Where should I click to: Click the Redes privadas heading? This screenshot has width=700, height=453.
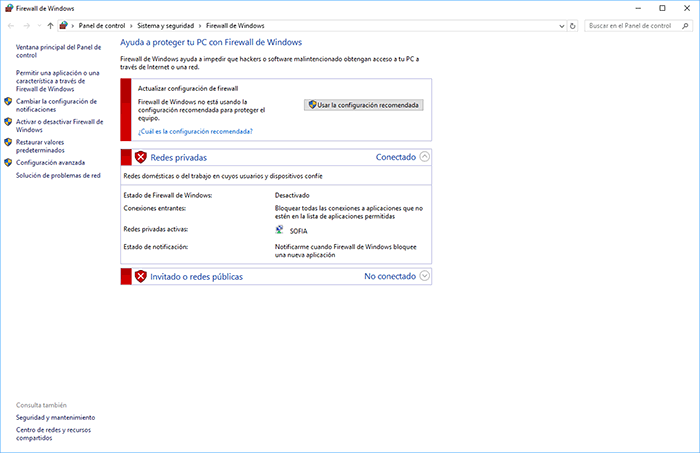[179, 158]
